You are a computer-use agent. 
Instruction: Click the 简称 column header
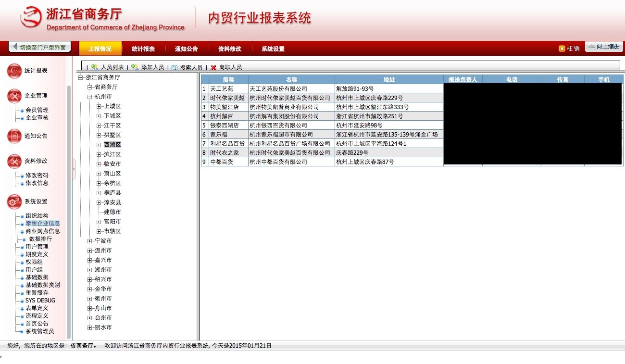click(228, 80)
